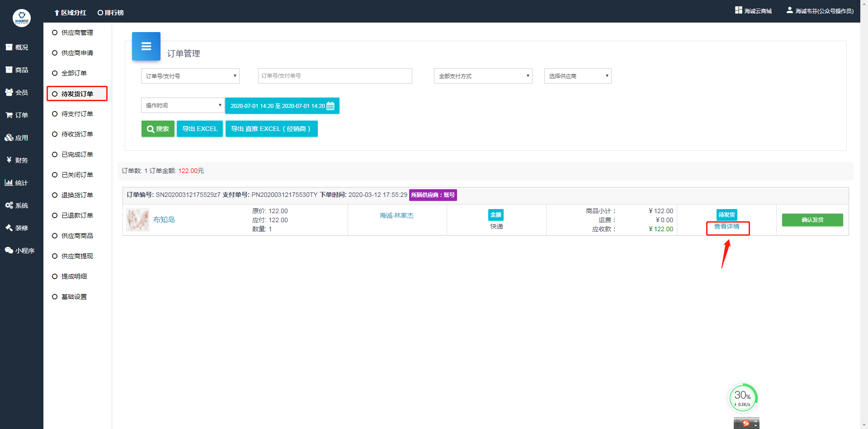Click 导出 直推 EXCEL (经销商) button
The image size is (868, 429).
click(x=271, y=129)
